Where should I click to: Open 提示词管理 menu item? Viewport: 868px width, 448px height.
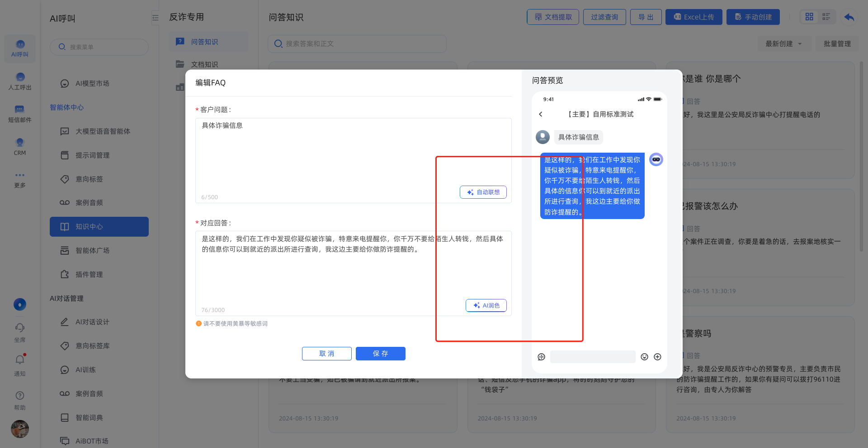tap(99, 155)
